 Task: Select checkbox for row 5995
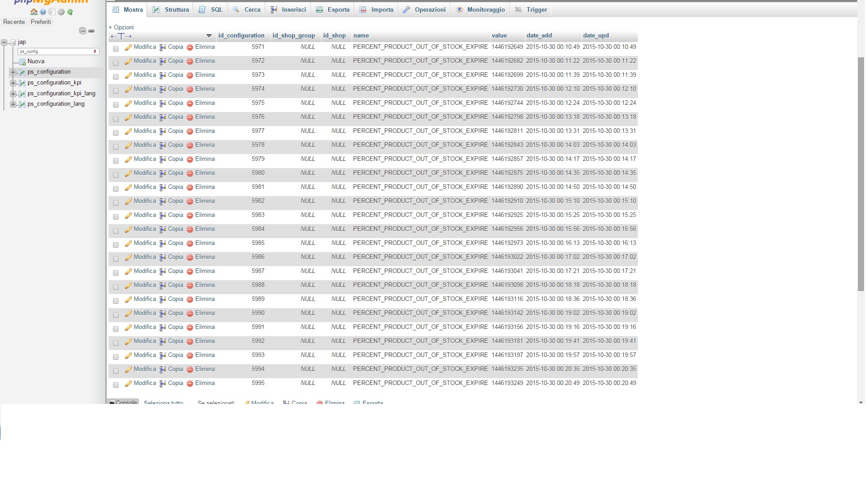pyautogui.click(x=116, y=385)
